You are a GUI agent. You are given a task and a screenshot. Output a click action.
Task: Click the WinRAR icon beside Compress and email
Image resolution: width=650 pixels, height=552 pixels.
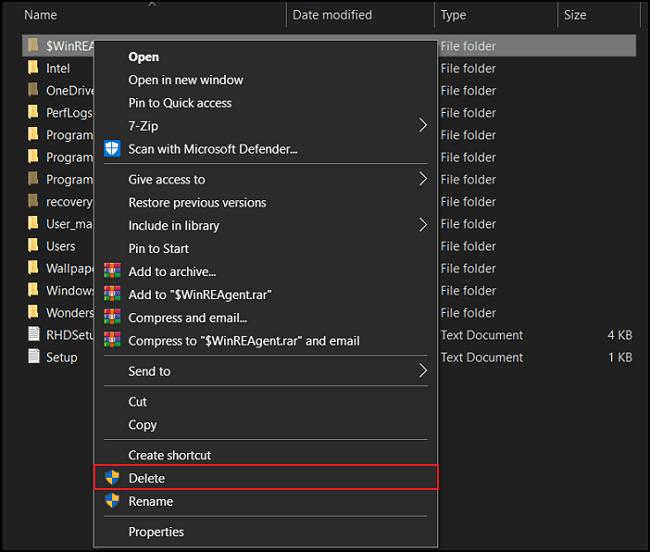tap(112, 318)
